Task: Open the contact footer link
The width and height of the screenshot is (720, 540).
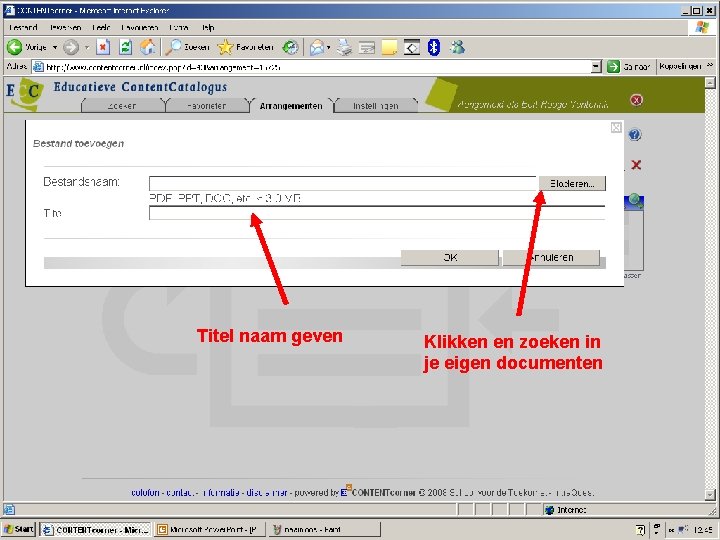Action: 180,493
